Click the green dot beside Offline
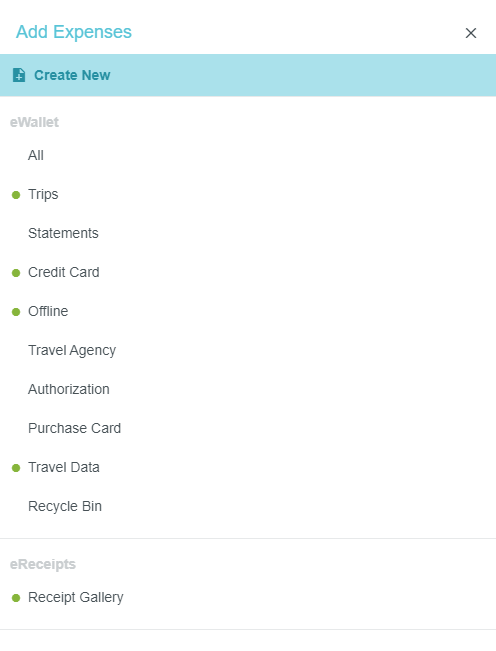Screen dimensions: 496x651 pyautogui.click(x=16, y=312)
